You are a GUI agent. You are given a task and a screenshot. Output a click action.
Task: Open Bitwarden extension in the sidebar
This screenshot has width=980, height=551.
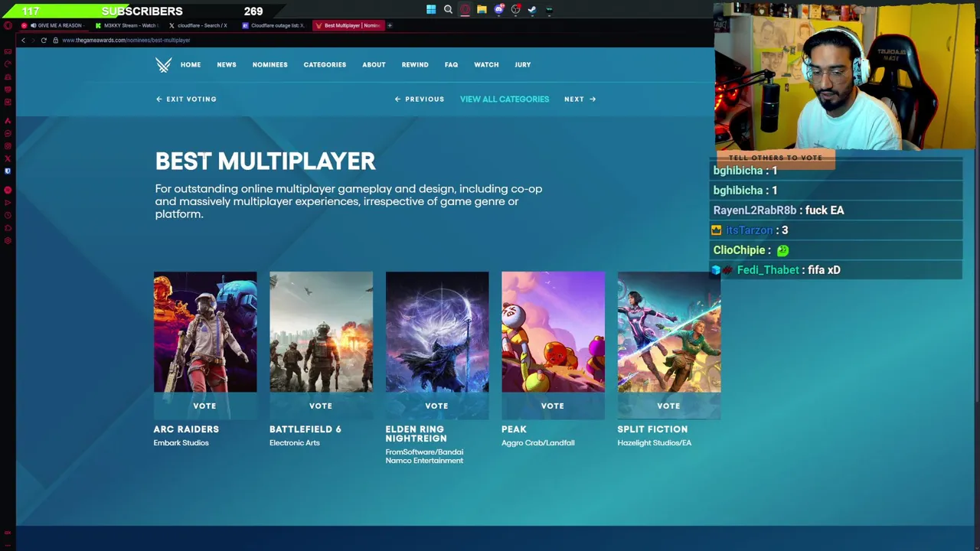click(8, 171)
